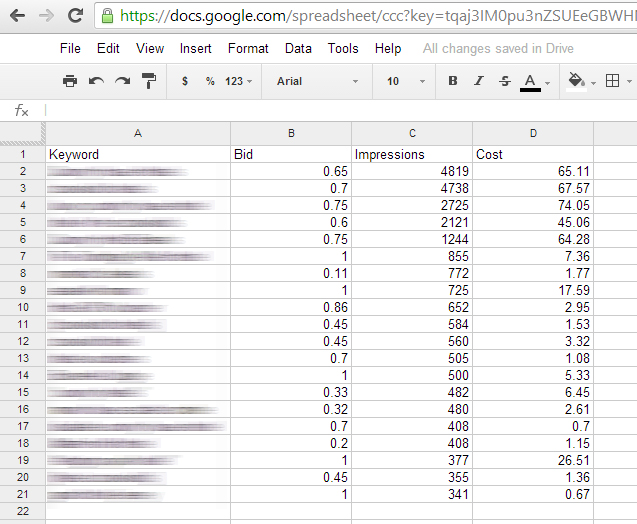Format as currency with dollar icon
Viewport: 637px width, 524px height.
tap(185, 81)
